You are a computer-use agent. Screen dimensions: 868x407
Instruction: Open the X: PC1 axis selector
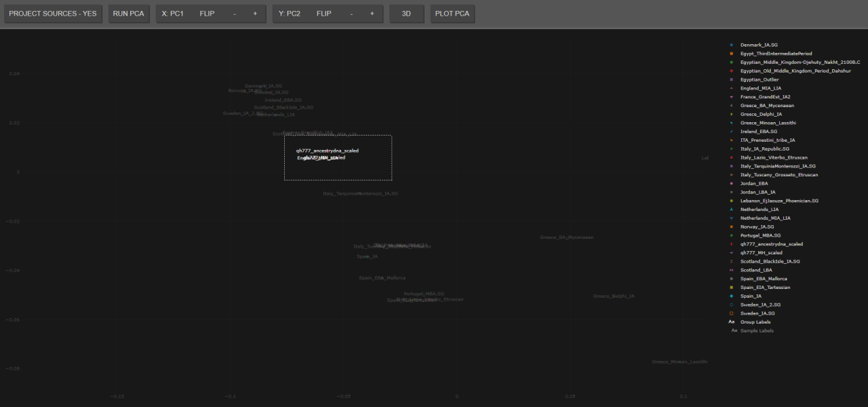[x=173, y=14]
